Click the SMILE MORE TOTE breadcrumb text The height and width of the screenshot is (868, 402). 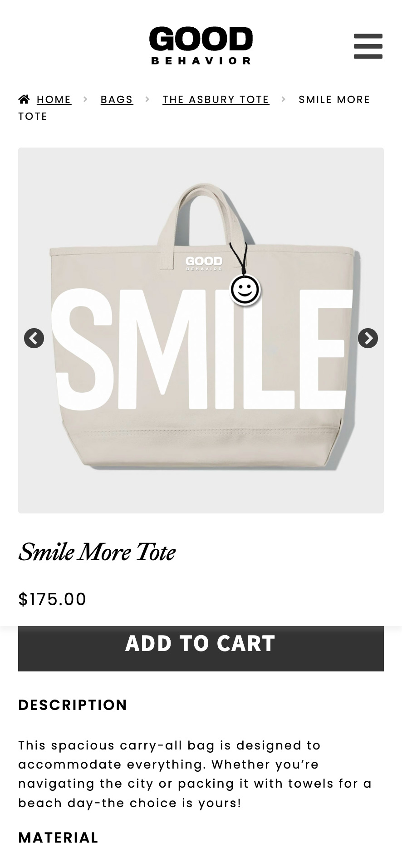[194, 108]
